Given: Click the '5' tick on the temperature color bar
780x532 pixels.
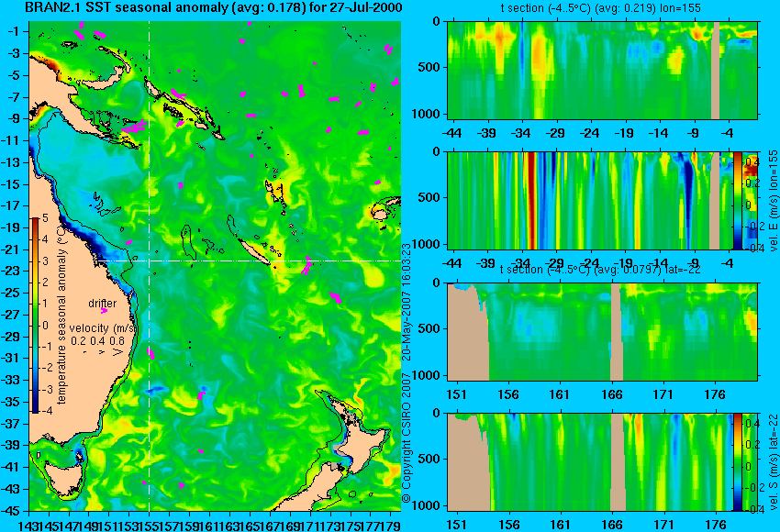Looking at the screenshot, I should pyautogui.click(x=45, y=217).
